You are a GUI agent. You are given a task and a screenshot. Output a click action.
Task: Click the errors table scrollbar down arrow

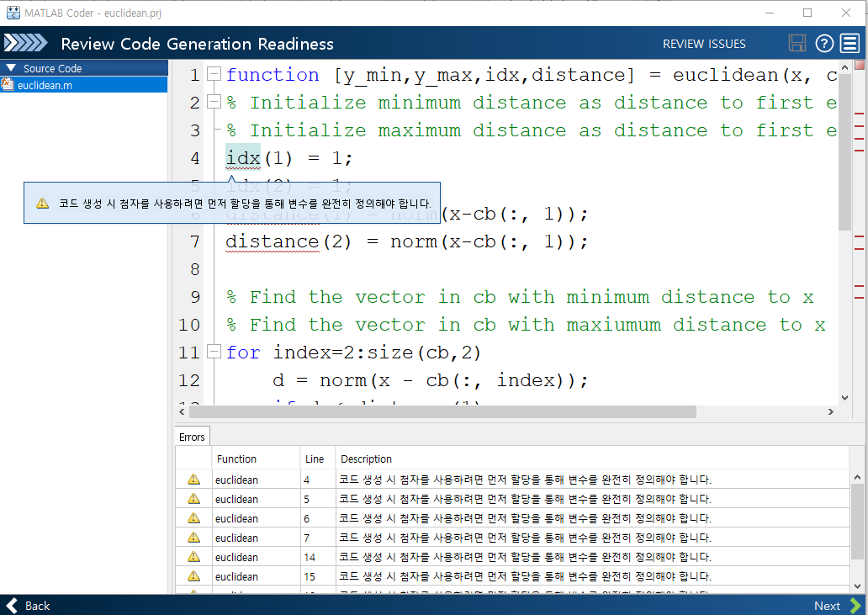click(x=857, y=586)
